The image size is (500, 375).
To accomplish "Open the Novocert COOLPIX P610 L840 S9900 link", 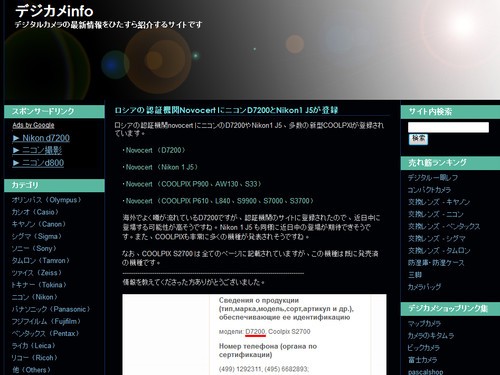I will pyautogui.click(x=220, y=201).
